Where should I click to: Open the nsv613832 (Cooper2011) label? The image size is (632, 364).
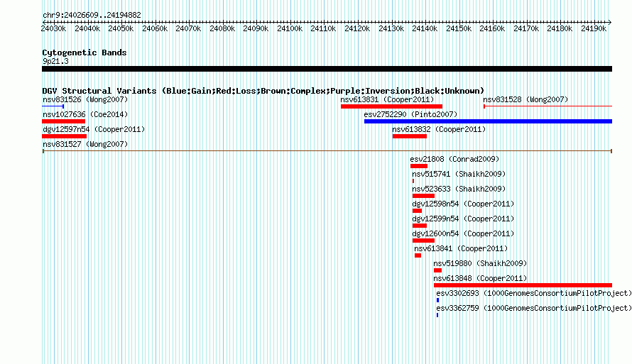coord(439,129)
